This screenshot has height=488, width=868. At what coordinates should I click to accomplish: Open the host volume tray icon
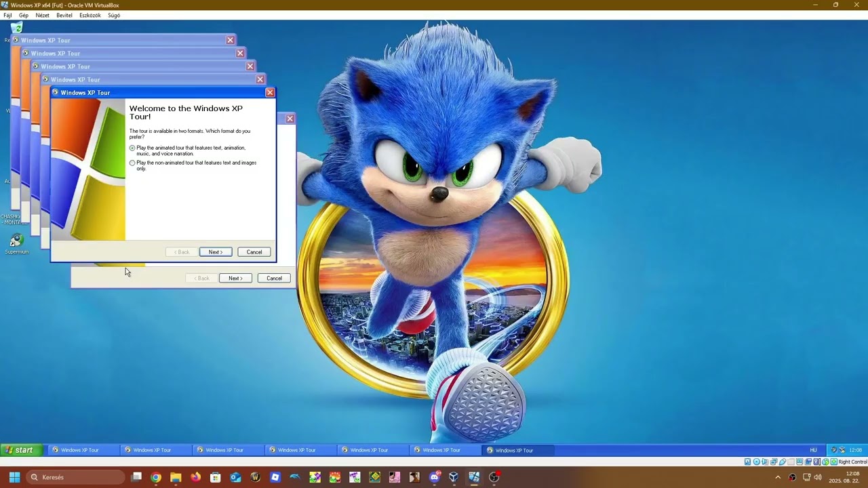coord(818,477)
